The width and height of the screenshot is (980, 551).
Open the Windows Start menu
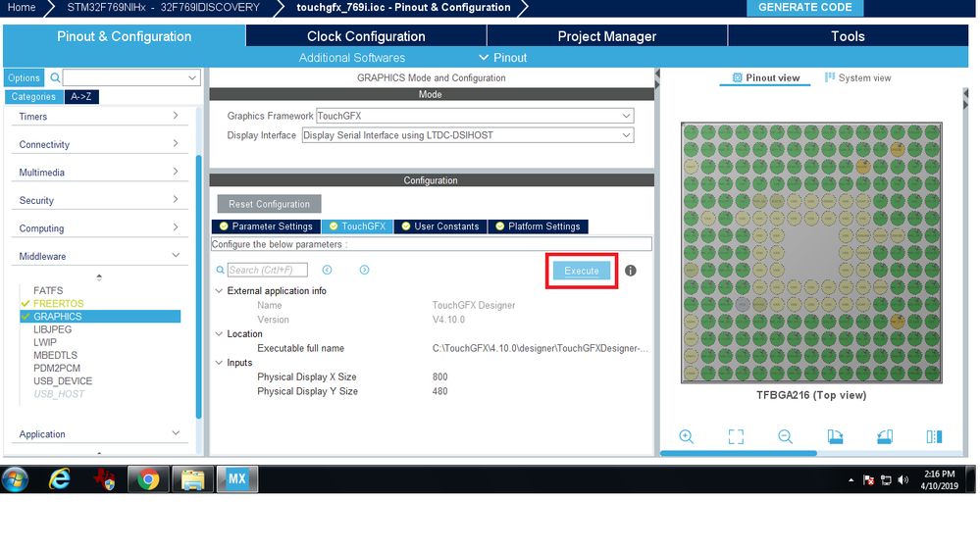[x=15, y=479]
